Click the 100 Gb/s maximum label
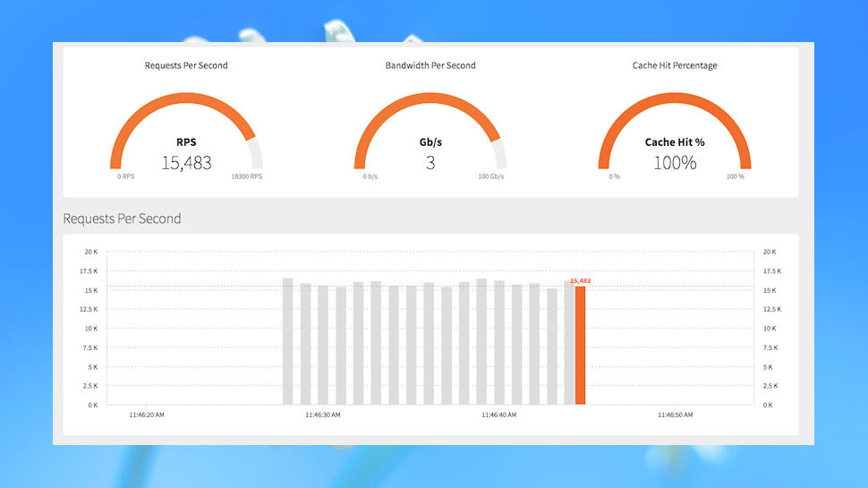Viewport: 868px width, 488px height. coord(491,176)
